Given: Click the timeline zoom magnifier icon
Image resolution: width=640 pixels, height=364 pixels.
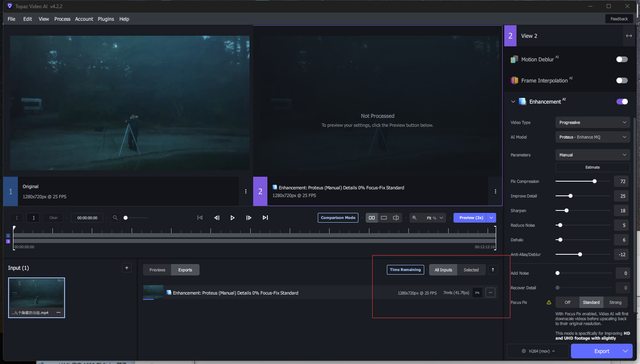Looking at the screenshot, I should click(x=115, y=218).
